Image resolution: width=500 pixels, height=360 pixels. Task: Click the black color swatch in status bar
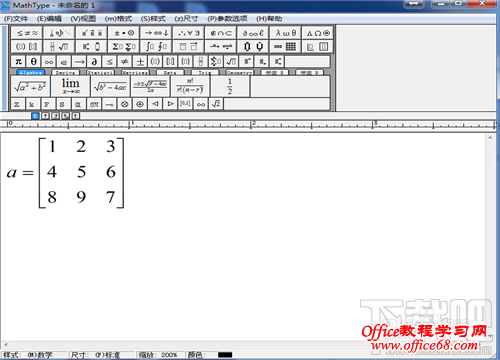(x=225, y=355)
